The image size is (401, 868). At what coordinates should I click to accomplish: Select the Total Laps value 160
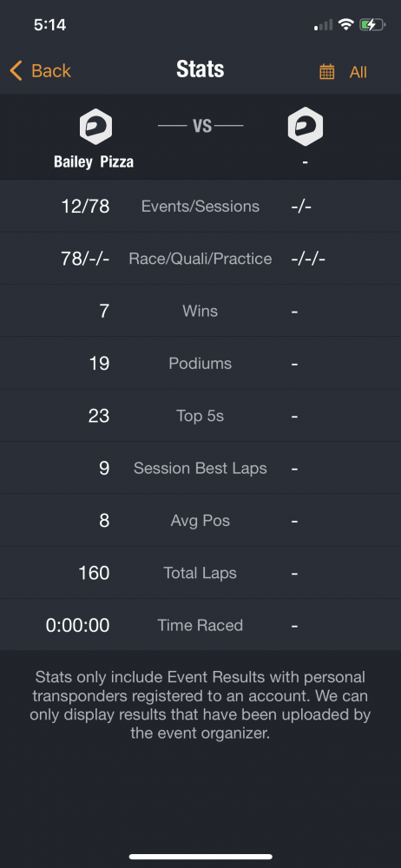[x=94, y=573]
